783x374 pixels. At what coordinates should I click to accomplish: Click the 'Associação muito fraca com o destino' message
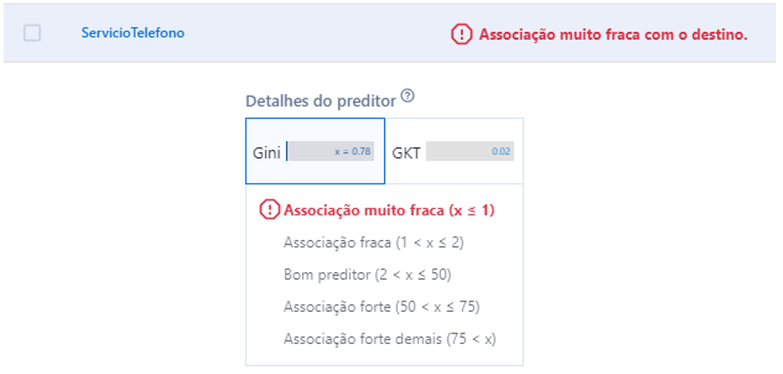point(613,34)
